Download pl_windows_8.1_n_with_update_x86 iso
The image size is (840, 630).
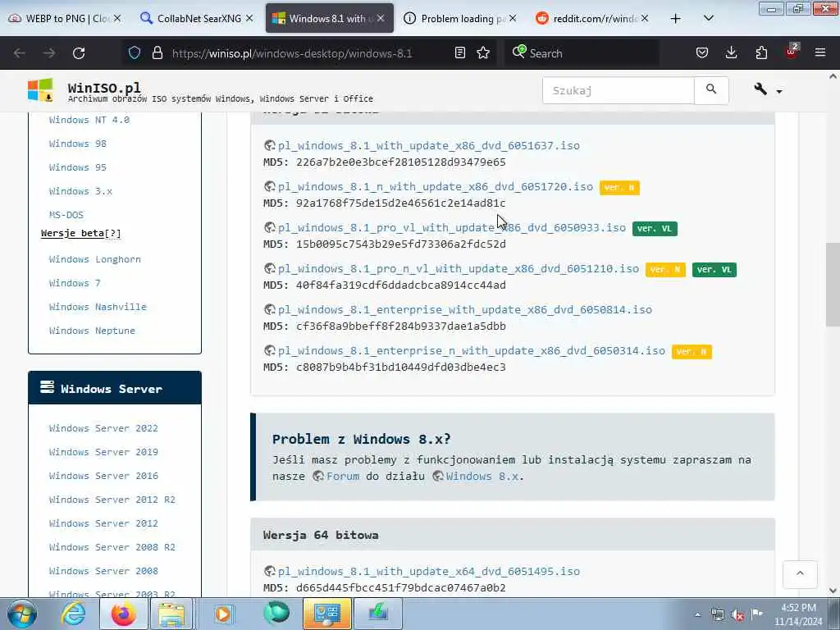(435, 187)
